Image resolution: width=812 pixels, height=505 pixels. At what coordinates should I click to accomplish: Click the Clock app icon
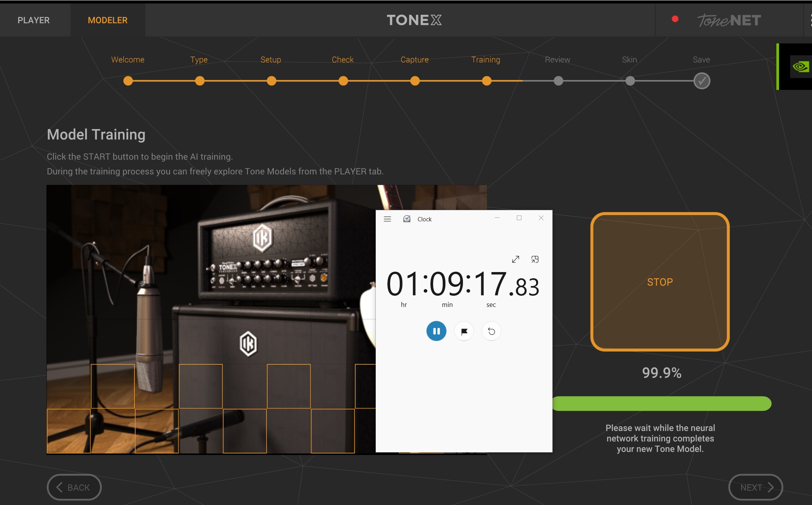pyautogui.click(x=407, y=219)
